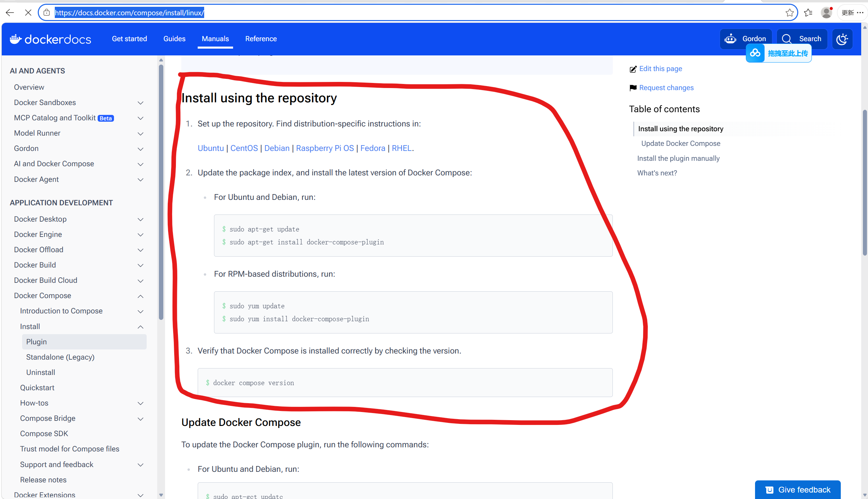Click the browser address bar URL
Image resolution: width=868 pixels, height=499 pixels.
click(x=129, y=13)
